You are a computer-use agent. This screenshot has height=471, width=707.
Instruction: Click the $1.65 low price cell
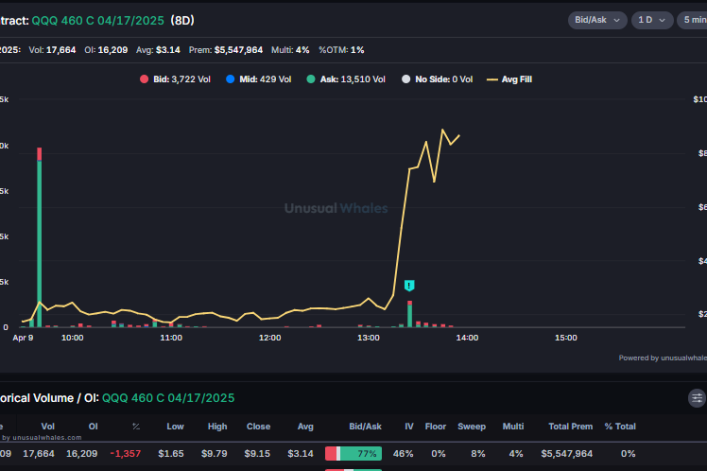click(171, 454)
